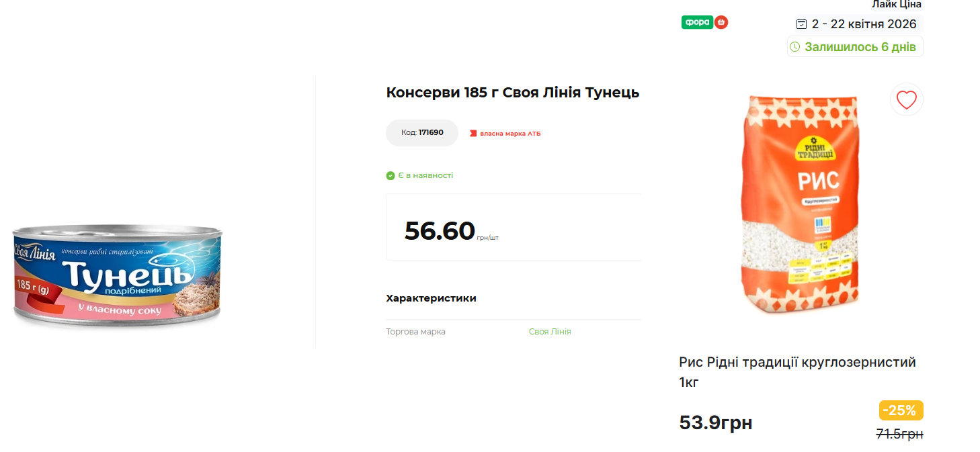The width and height of the screenshot is (980, 452).
Task: Click the Консерви 185 г tuna title
Action: [512, 93]
